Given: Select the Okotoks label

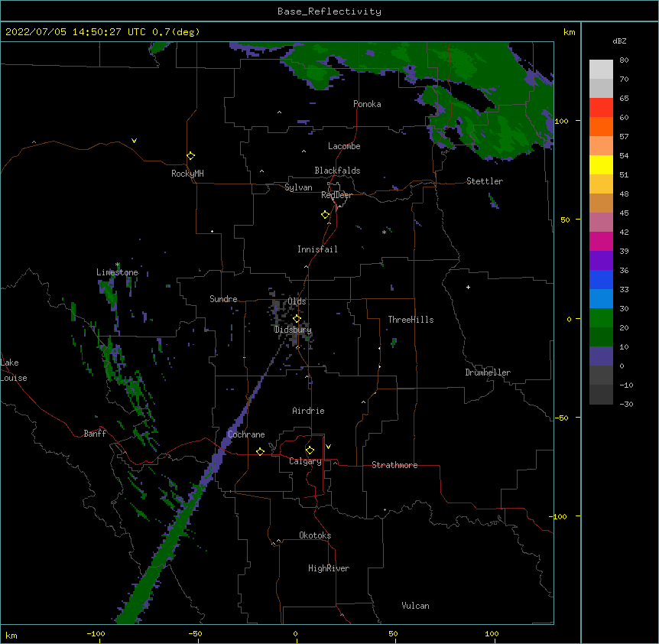Looking at the screenshot, I should tap(315, 535).
